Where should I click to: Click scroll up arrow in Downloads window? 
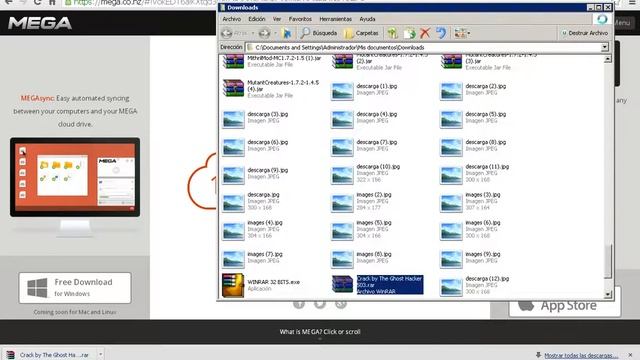608,59
